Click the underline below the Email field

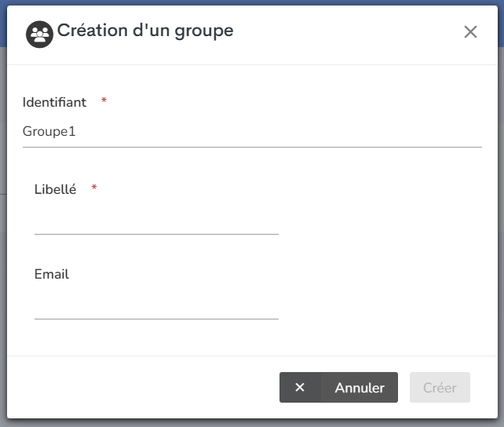156,319
